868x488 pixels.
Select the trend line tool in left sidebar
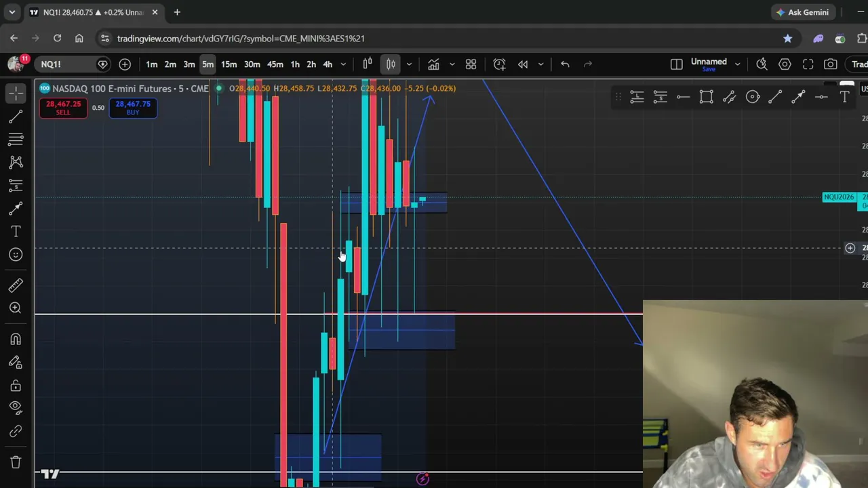[16, 117]
